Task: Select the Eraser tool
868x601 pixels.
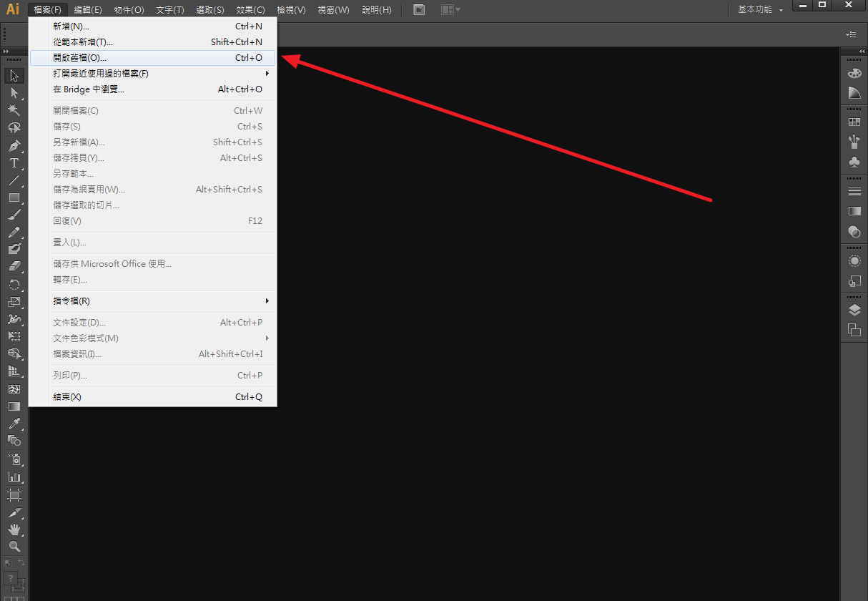Action: pos(14,267)
